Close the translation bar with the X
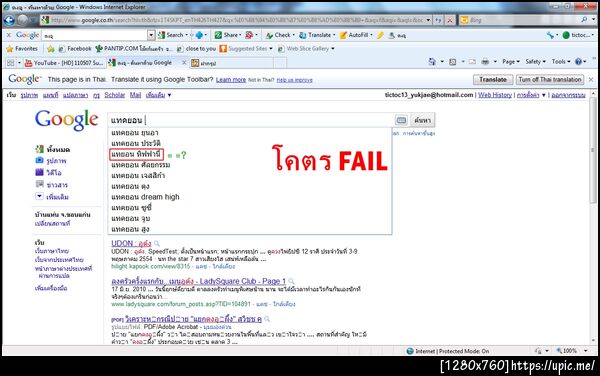This screenshot has width=600, height=376. coord(591,80)
